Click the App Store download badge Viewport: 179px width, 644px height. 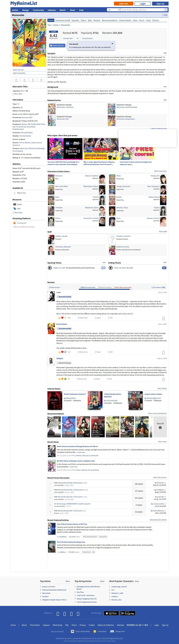[111, 613]
